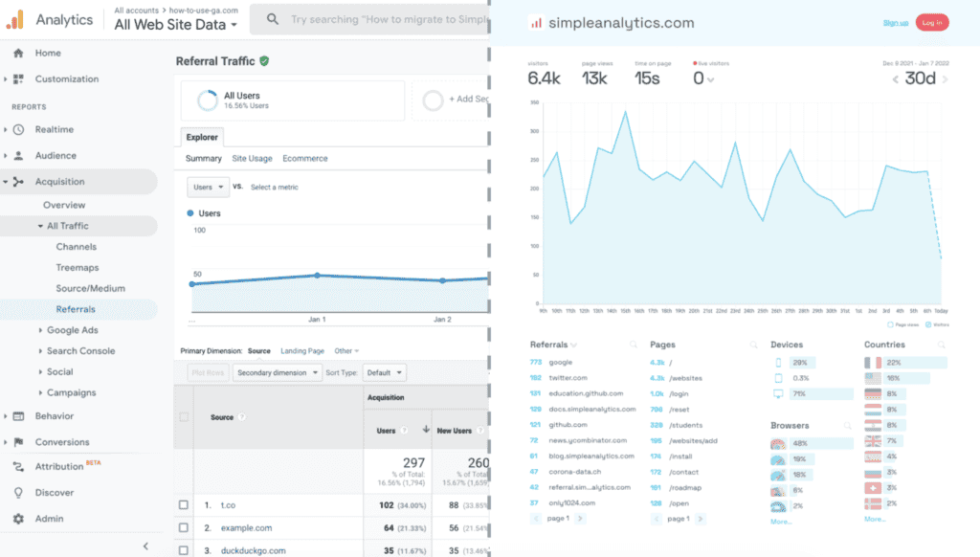The image size is (980, 557).
Task: Click the Home house icon in sidebar
Action: coord(18,54)
